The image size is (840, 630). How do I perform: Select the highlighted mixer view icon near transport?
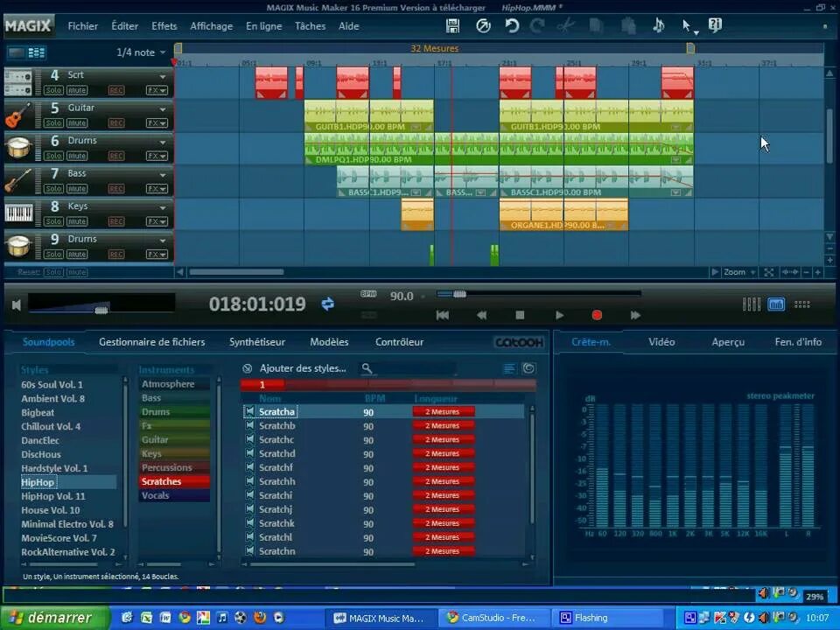pos(776,304)
